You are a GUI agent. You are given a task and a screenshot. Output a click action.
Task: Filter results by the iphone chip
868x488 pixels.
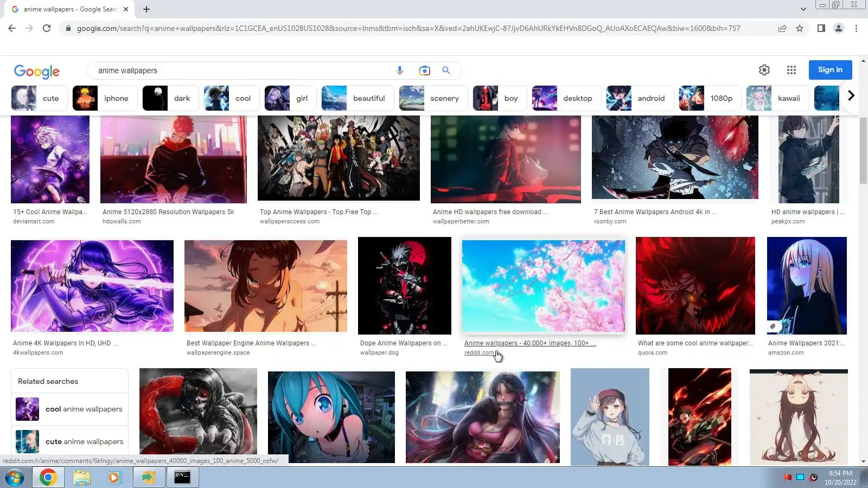click(x=105, y=98)
